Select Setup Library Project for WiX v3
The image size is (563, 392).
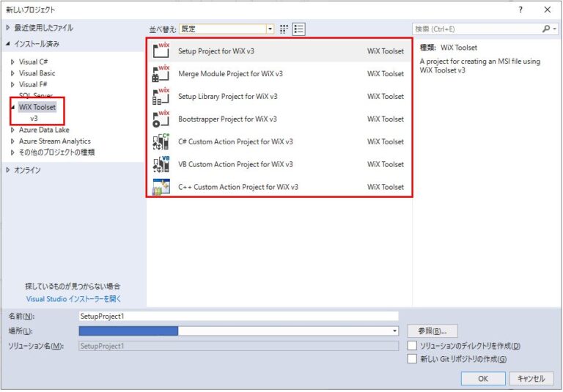(228, 96)
